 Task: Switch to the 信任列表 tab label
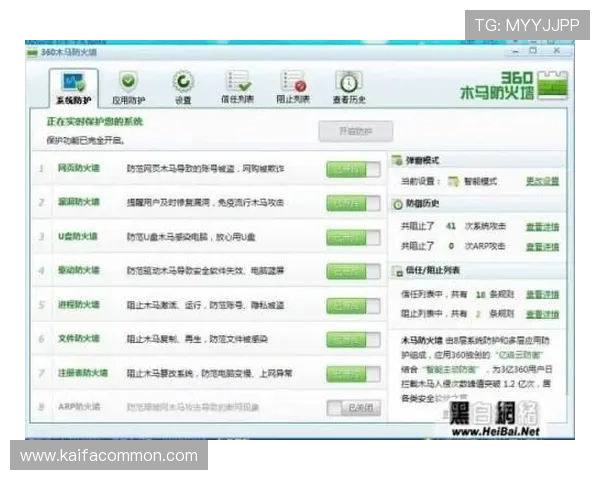pos(238,100)
